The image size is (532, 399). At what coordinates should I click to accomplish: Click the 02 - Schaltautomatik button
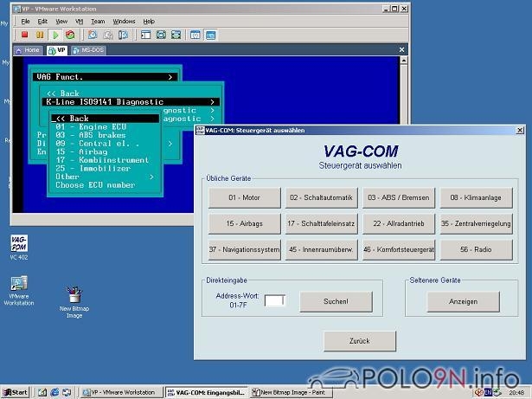click(321, 197)
